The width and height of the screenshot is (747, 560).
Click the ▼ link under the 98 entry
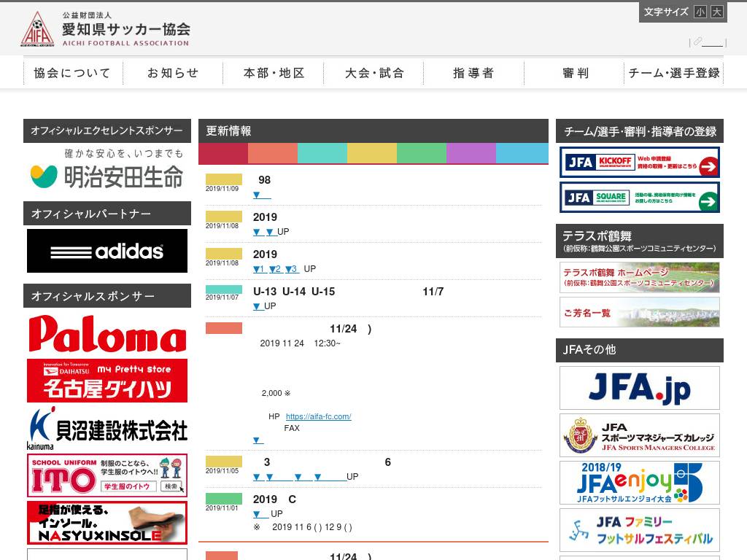click(x=262, y=195)
